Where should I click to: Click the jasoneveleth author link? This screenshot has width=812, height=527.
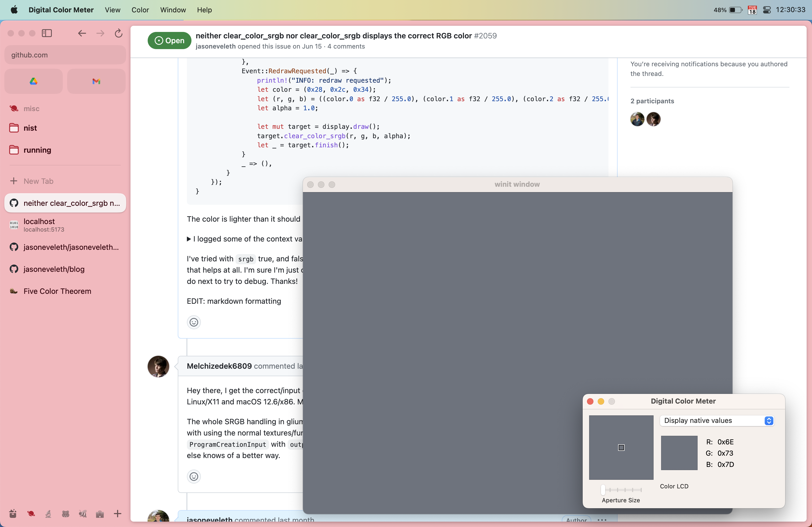[x=215, y=46]
